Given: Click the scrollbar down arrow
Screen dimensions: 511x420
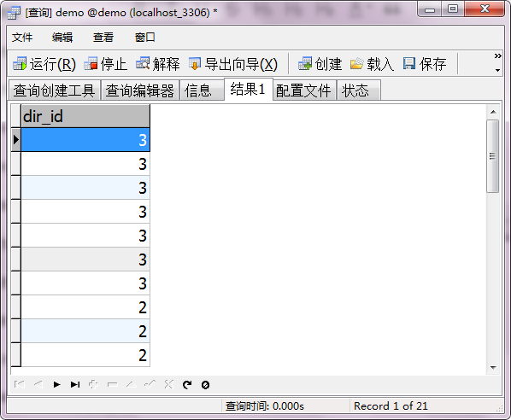Looking at the screenshot, I should (x=493, y=367).
